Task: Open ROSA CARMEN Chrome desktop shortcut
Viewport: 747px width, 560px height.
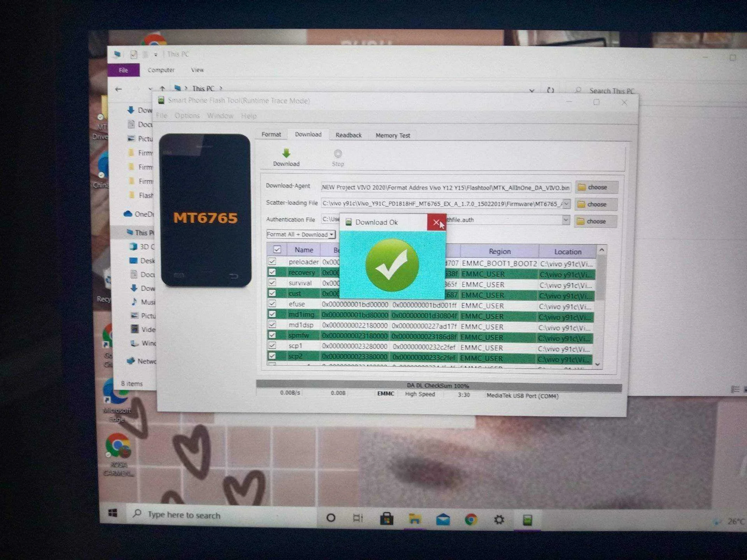Action: coord(118,454)
